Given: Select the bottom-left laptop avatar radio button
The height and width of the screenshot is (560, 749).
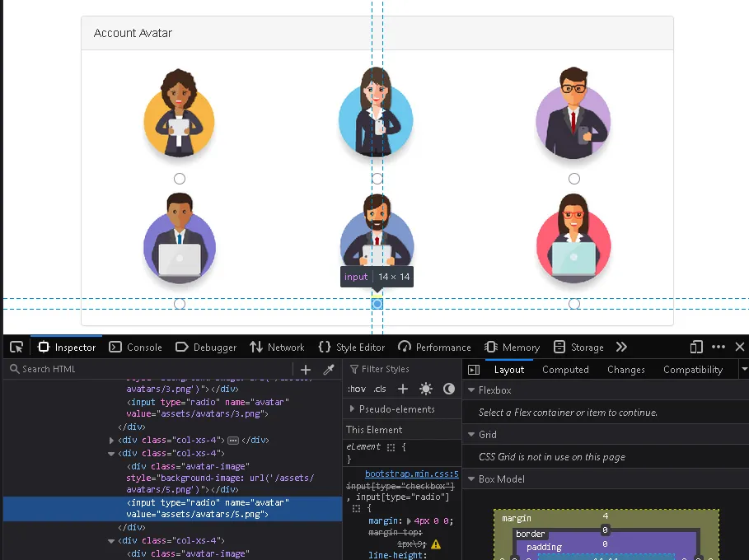Looking at the screenshot, I should (x=180, y=304).
